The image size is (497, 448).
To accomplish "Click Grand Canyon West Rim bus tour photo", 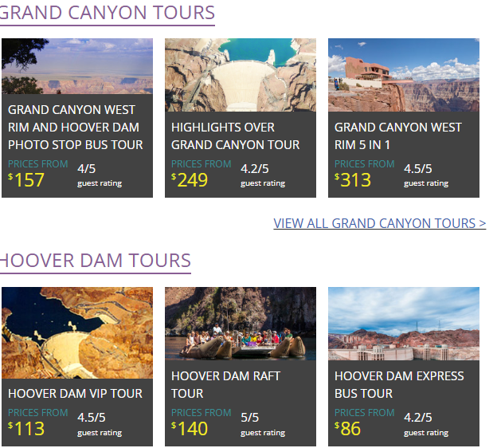I will 77,66.
